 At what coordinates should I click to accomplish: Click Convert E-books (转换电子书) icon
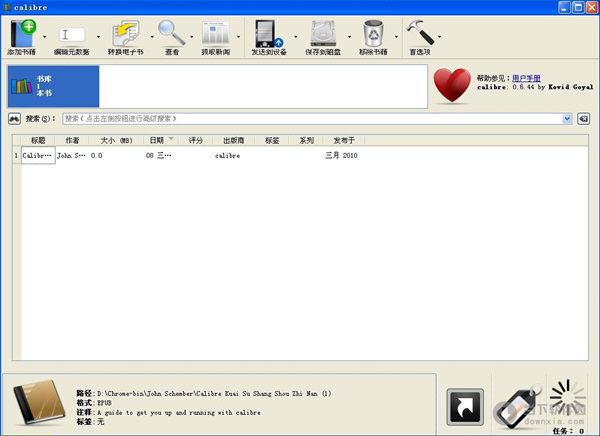pyautogui.click(x=126, y=33)
